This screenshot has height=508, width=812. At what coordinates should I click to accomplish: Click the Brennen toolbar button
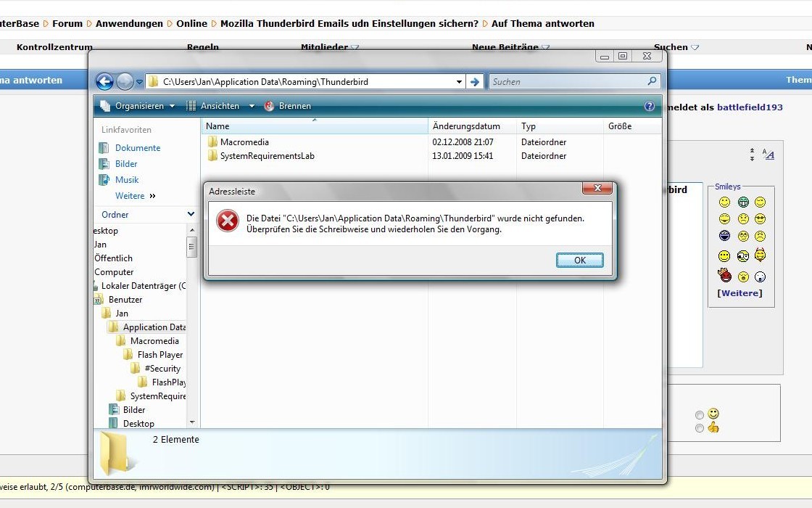coord(288,106)
